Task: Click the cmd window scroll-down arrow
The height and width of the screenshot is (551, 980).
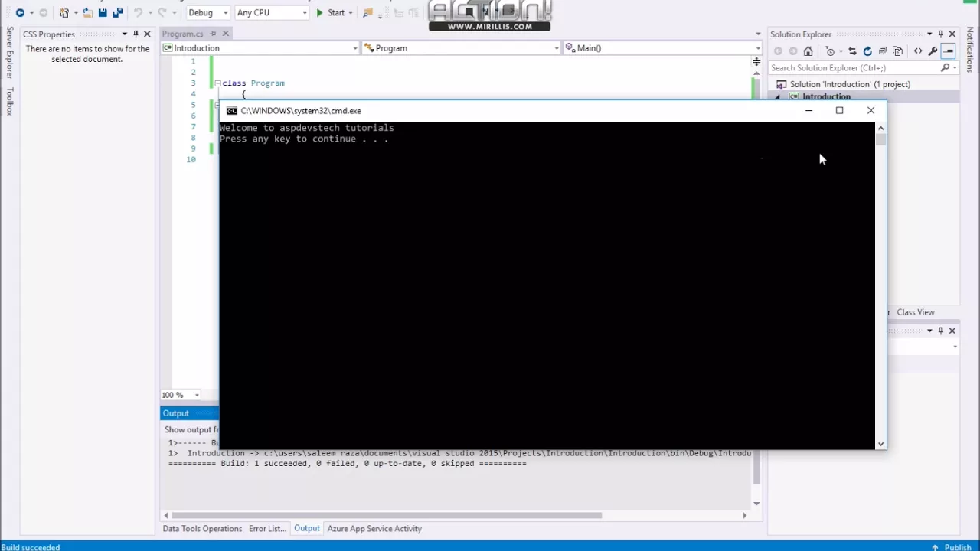Action: (880, 444)
